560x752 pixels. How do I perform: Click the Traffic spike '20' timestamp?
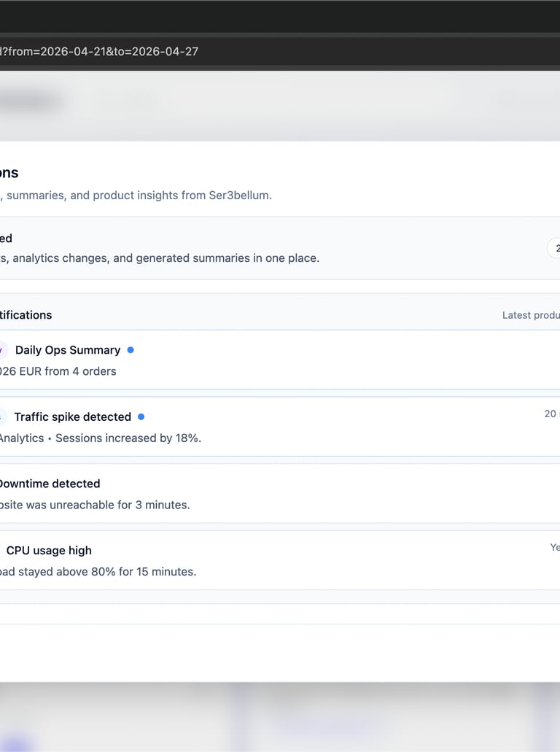[551, 414]
